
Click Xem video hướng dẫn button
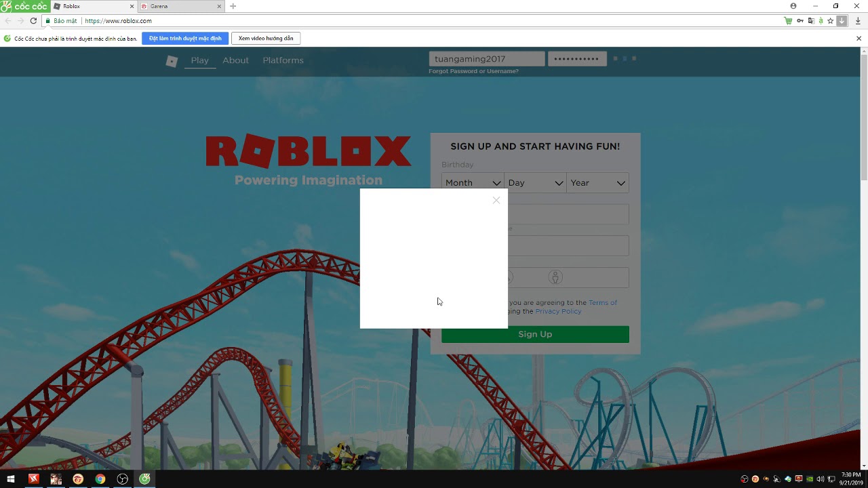click(x=266, y=39)
